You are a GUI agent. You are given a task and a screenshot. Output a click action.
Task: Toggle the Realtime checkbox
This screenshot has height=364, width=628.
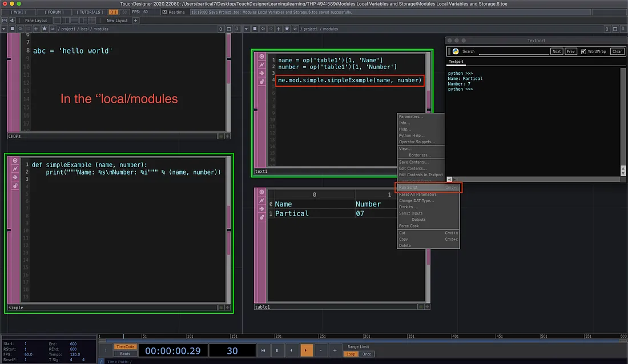click(164, 12)
